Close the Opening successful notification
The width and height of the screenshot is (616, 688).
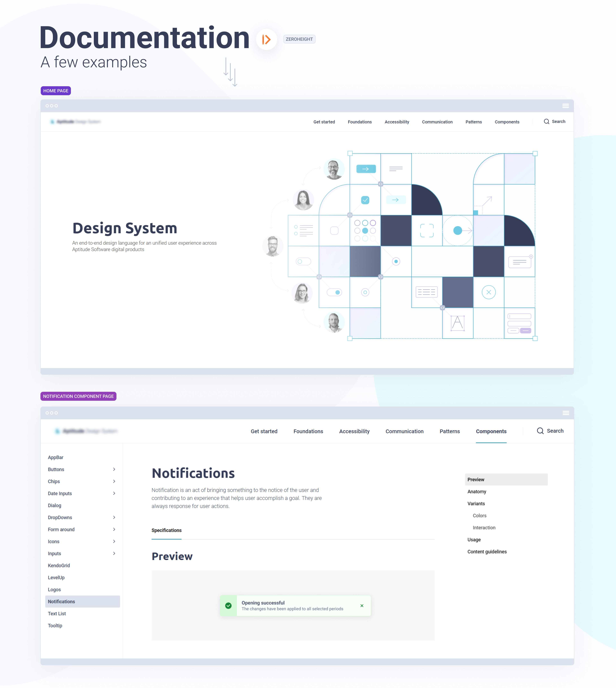[x=362, y=605]
